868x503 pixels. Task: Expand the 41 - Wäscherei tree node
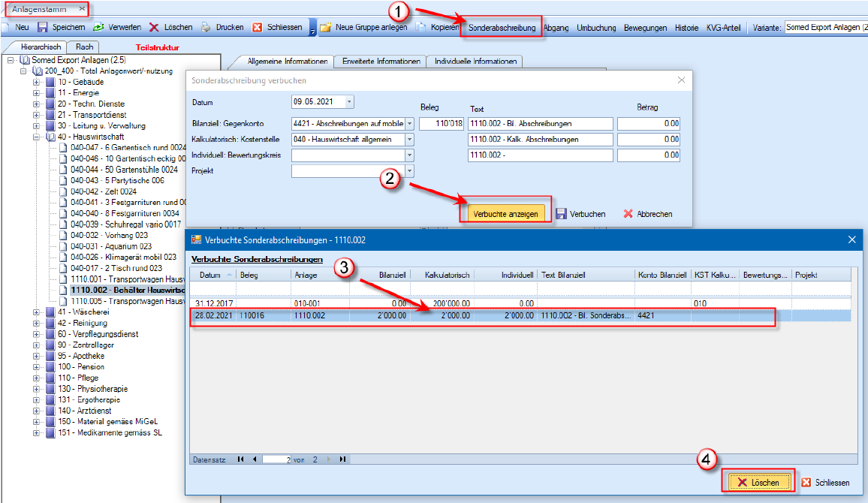(x=37, y=312)
